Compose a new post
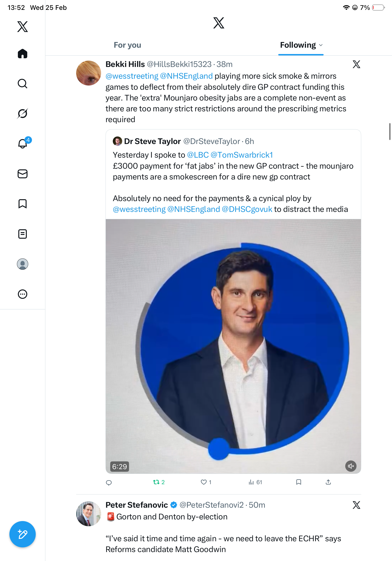392x561 pixels. (x=23, y=534)
